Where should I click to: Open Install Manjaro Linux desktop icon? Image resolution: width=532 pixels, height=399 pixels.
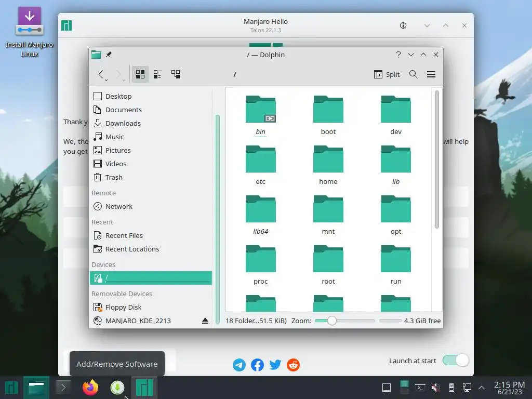point(30,32)
